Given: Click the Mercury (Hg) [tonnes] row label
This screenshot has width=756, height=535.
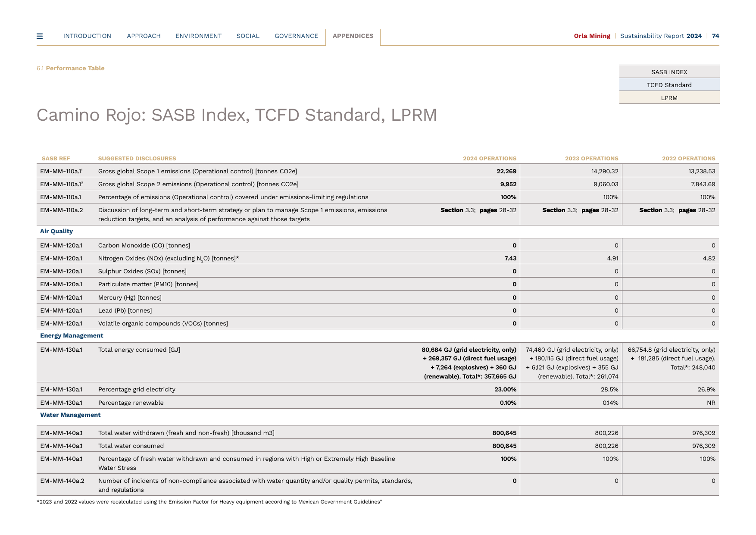Looking at the screenshot, I should (130, 297).
